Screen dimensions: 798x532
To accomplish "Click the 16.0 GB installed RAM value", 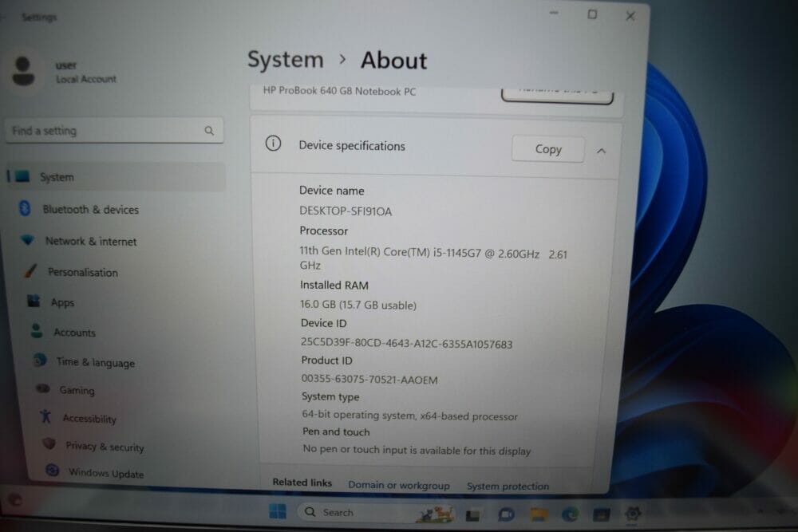I will (358, 305).
